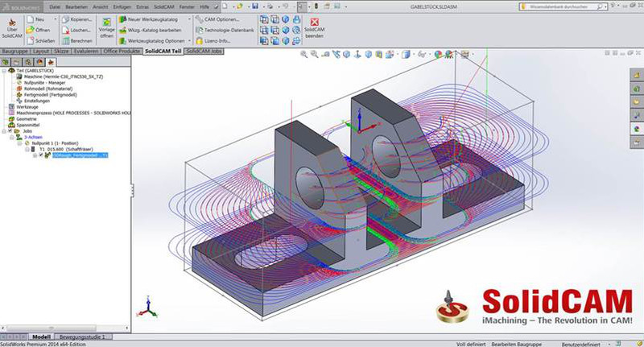Expand the highlighted job operation node
Screen dimensions: 644x347
[x=35, y=155]
